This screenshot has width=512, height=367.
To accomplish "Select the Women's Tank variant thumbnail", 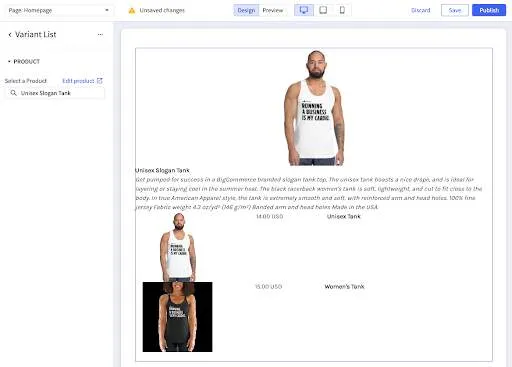I will [x=178, y=317].
